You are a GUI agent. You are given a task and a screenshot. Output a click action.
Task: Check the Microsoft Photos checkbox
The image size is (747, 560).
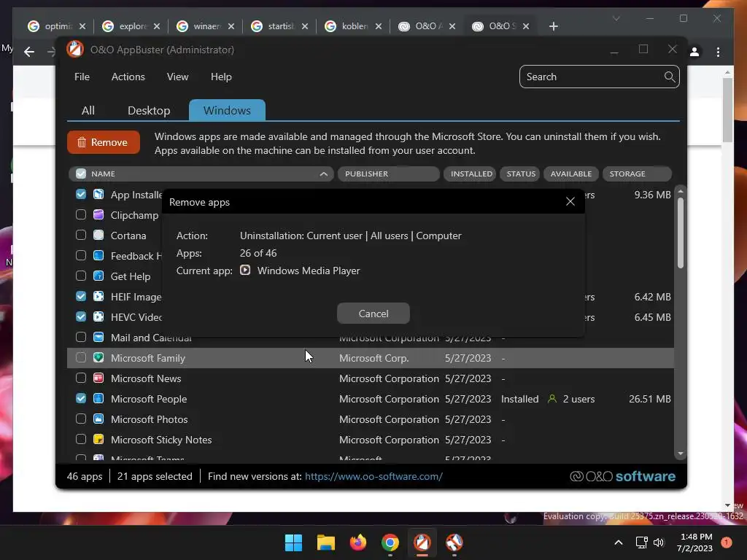(x=81, y=419)
